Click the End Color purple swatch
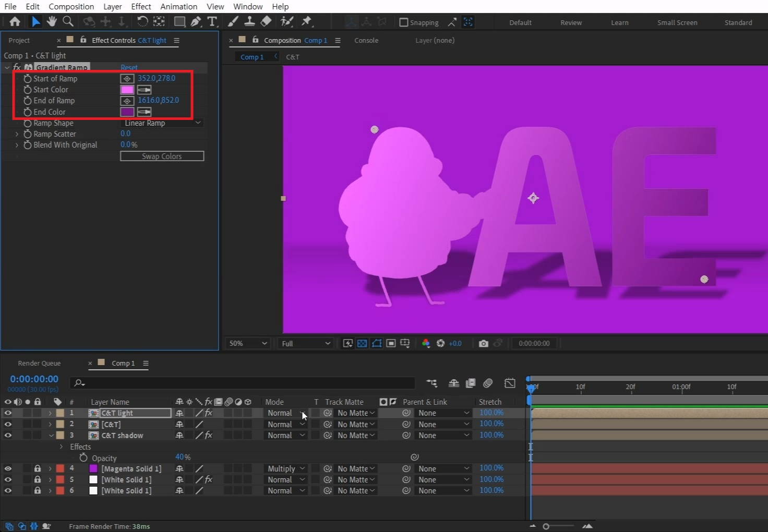Viewport: 768px width, 532px height. [127, 112]
